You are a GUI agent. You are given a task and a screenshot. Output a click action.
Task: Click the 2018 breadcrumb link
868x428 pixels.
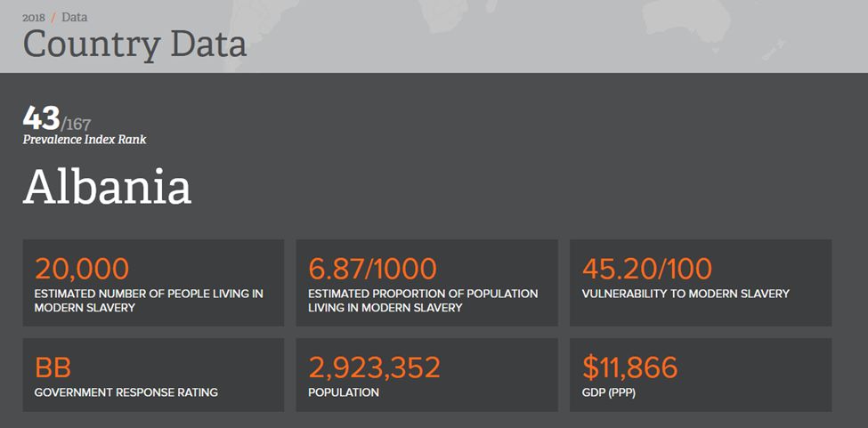[x=34, y=17]
